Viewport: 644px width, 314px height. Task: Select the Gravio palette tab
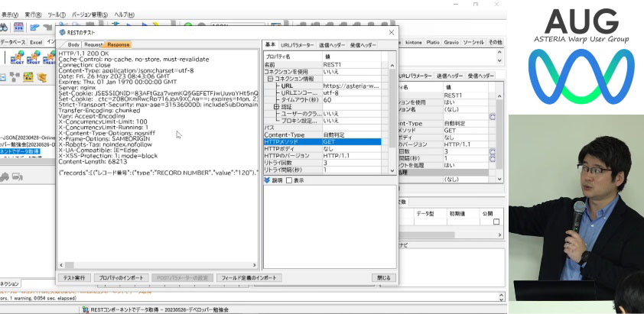(451, 42)
